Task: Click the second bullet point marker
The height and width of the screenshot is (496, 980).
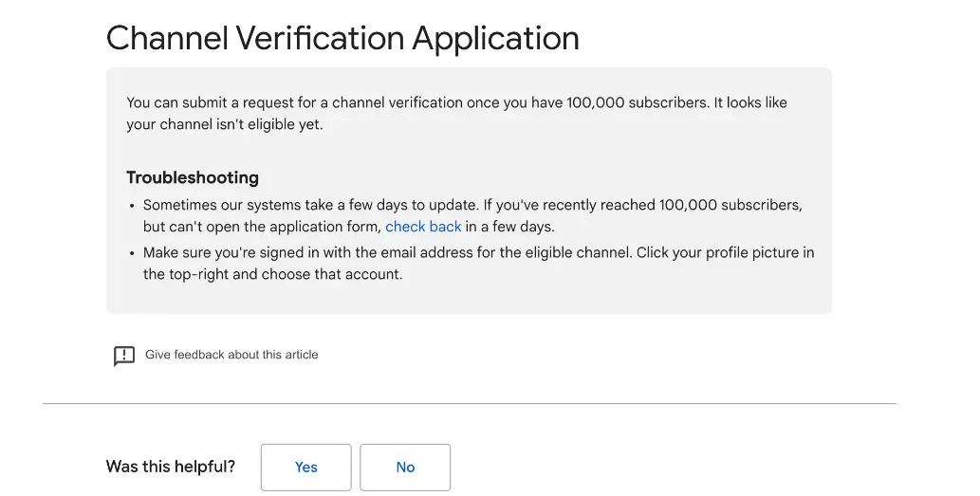Action: (x=132, y=253)
